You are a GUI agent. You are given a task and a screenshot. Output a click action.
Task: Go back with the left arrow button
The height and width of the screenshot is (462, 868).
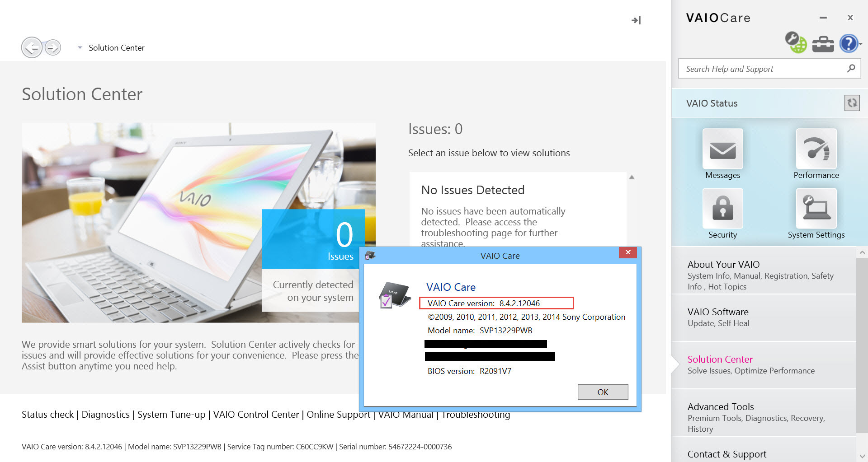point(32,47)
